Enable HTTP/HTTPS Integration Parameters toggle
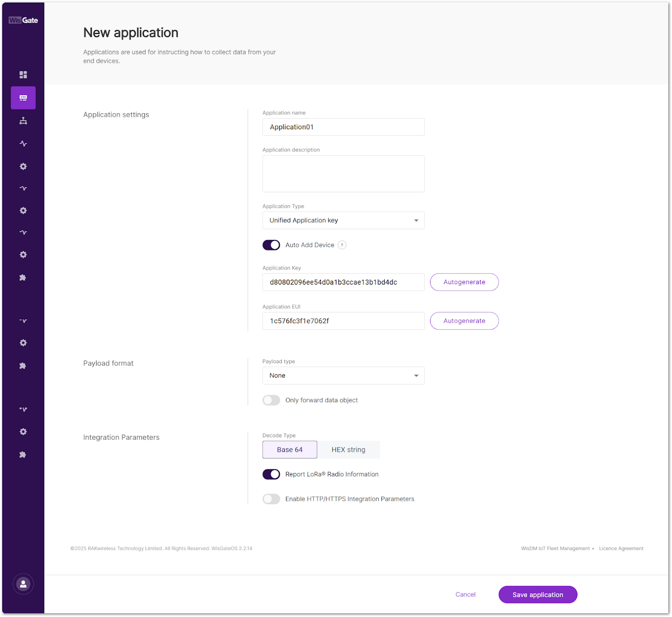 tap(271, 499)
